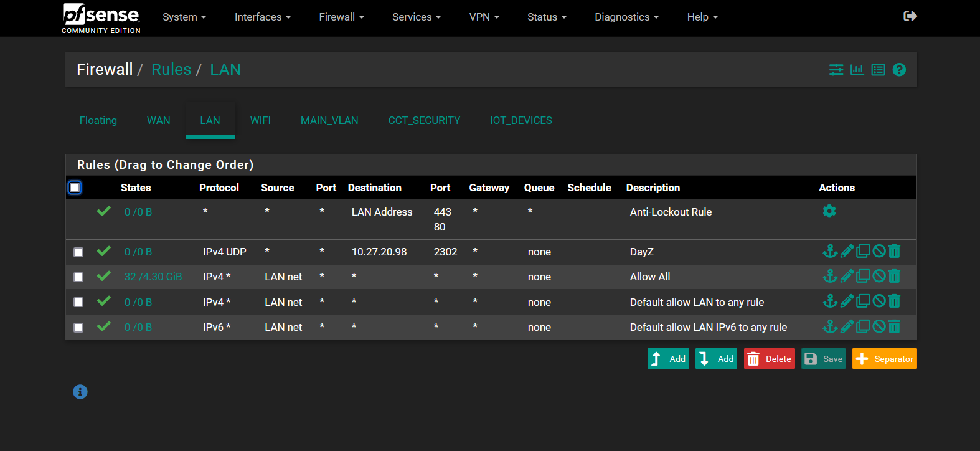The height and width of the screenshot is (451, 980).
Task: Click the anchor icon for DayZ rule
Action: [830, 251]
